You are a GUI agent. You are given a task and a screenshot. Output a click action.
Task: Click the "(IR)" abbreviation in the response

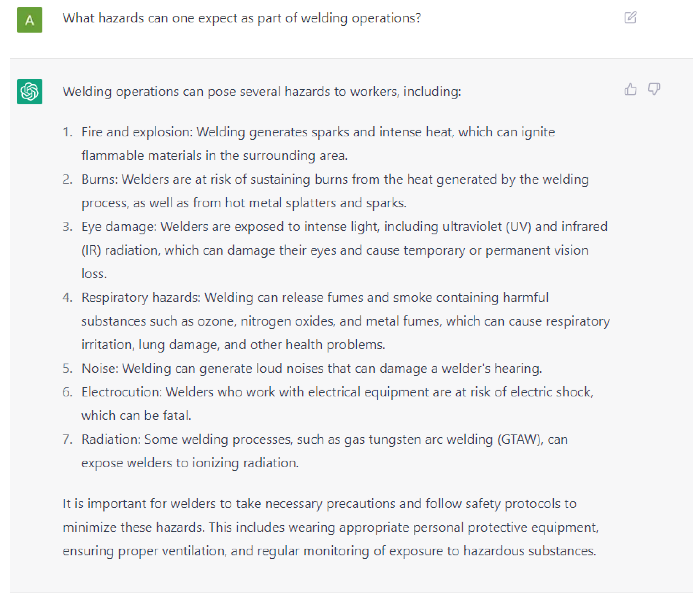pos(91,250)
